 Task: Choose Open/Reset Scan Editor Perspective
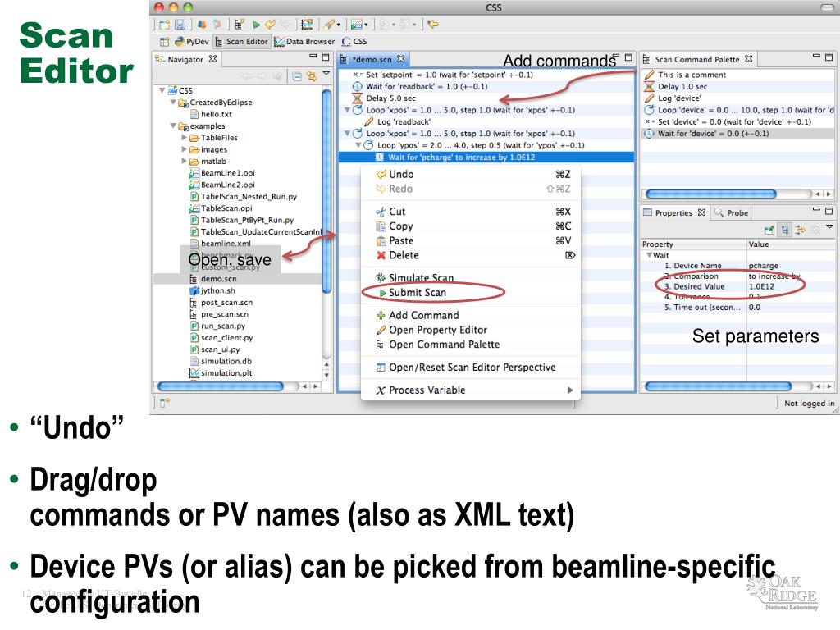472,367
